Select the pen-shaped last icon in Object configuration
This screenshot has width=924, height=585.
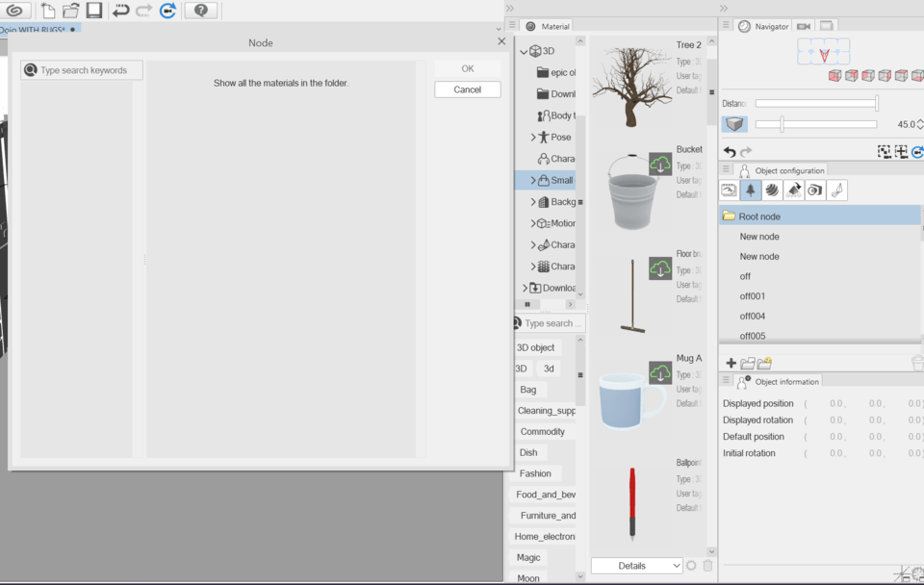[836, 191]
